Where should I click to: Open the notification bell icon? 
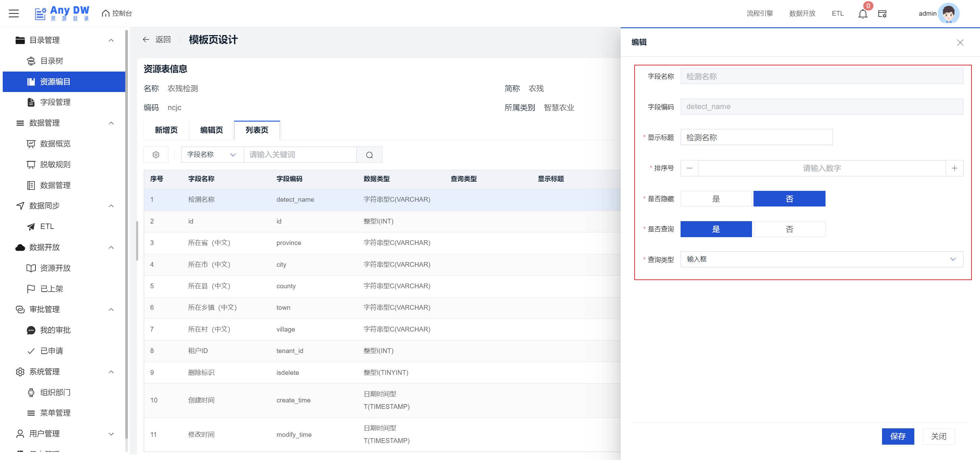[863, 14]
